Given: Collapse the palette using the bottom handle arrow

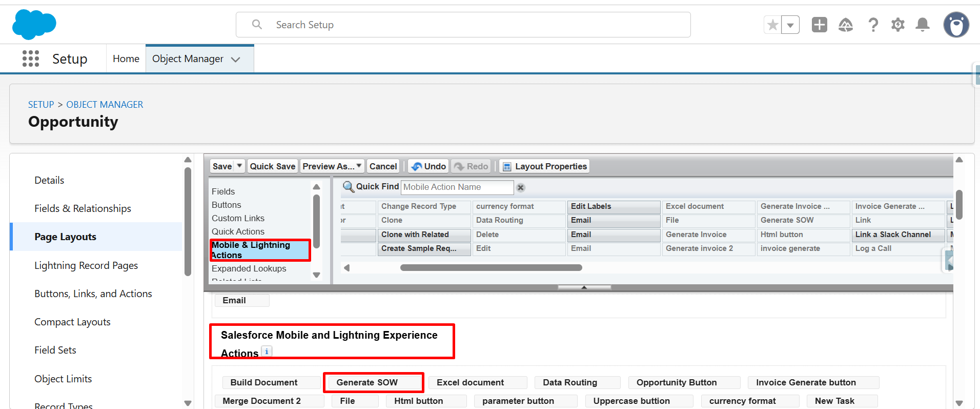Looking at the screenshot, I should [584, 287].
